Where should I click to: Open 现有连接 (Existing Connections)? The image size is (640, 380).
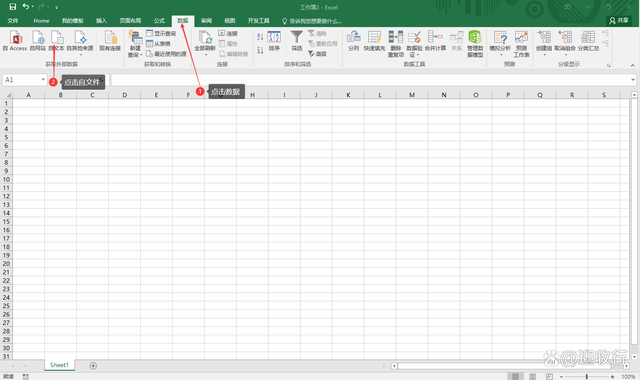110,40
